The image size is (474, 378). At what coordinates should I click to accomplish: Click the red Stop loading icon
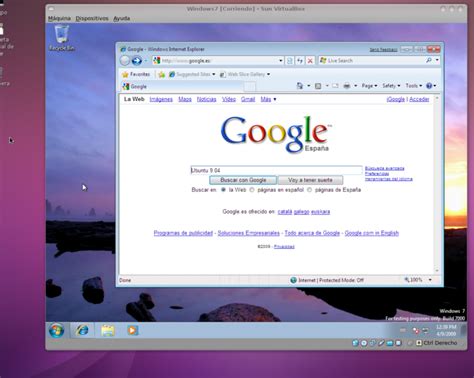tap(310, 61)
